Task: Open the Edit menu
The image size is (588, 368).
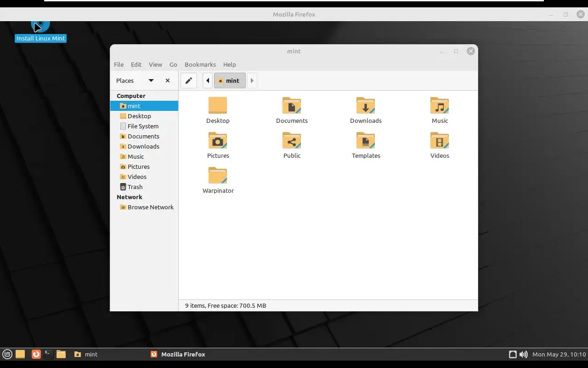Action: point(136,64)
